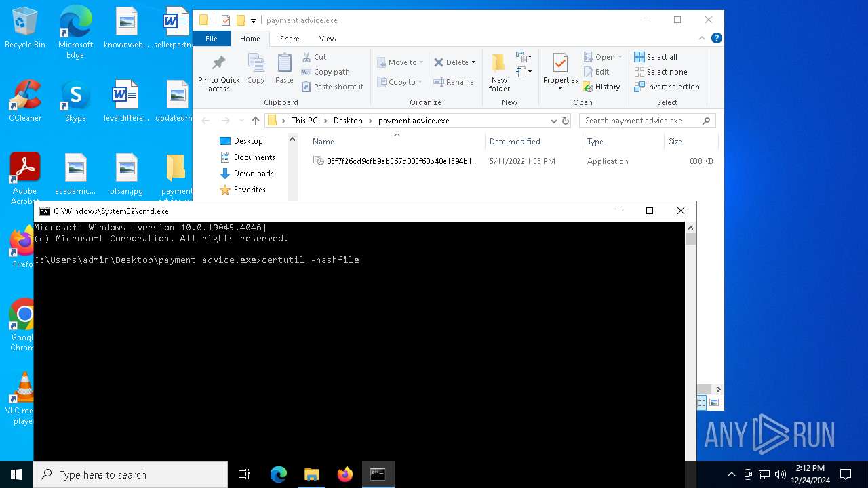
Task: Click the cmd.exe title bar icon
Action: [44, 211]
